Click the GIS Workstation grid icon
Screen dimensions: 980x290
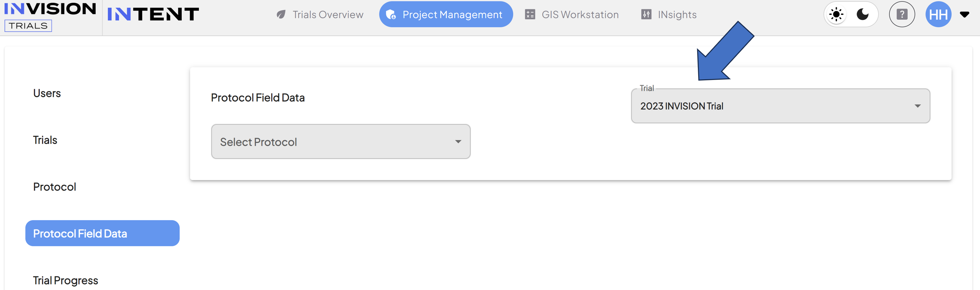coord(530,14)
